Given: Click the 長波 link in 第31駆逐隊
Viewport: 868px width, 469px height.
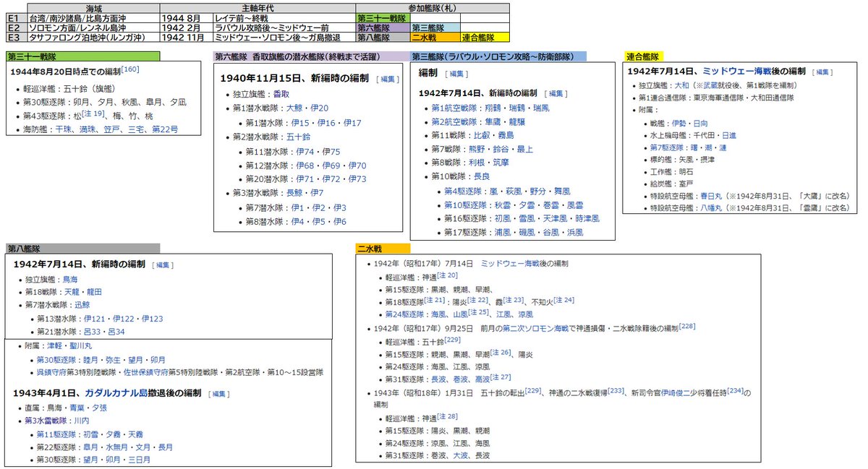Looking at the screenshot, I should click(x=438, y=378).
